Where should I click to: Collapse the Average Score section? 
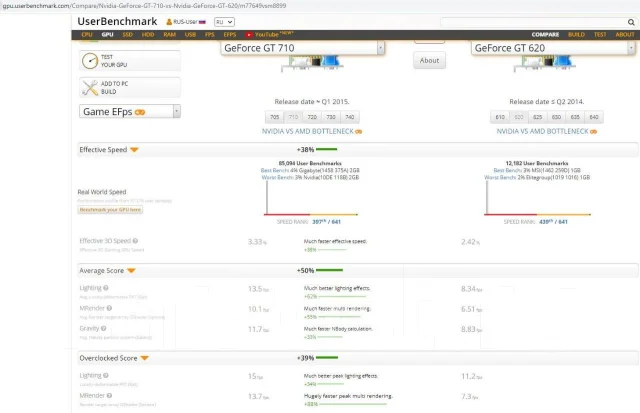click(x=131, y=271)
